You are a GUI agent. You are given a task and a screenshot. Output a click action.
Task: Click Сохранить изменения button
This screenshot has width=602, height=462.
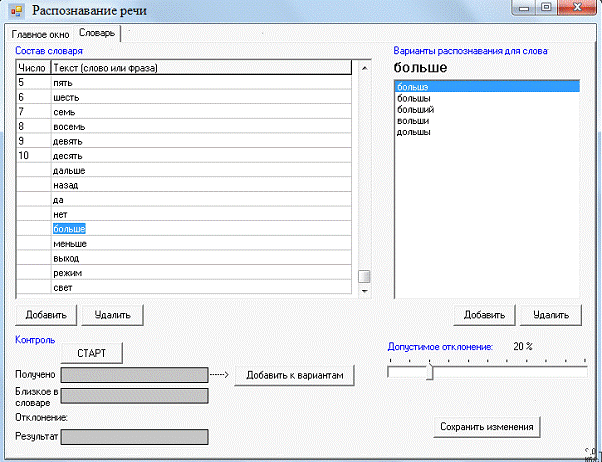489,427
